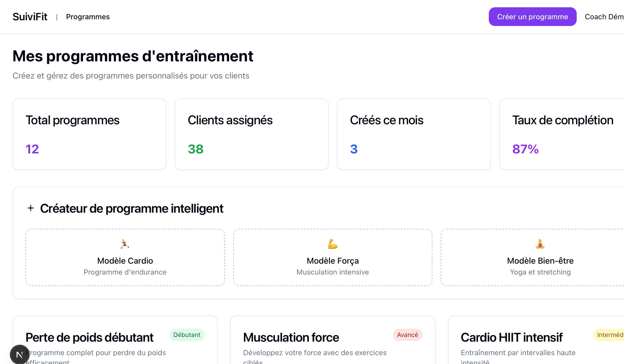Image resolution: width=624 pixels, height=364 pixels.
Task: Click the Créer un programme button
Action: (532, 17)
